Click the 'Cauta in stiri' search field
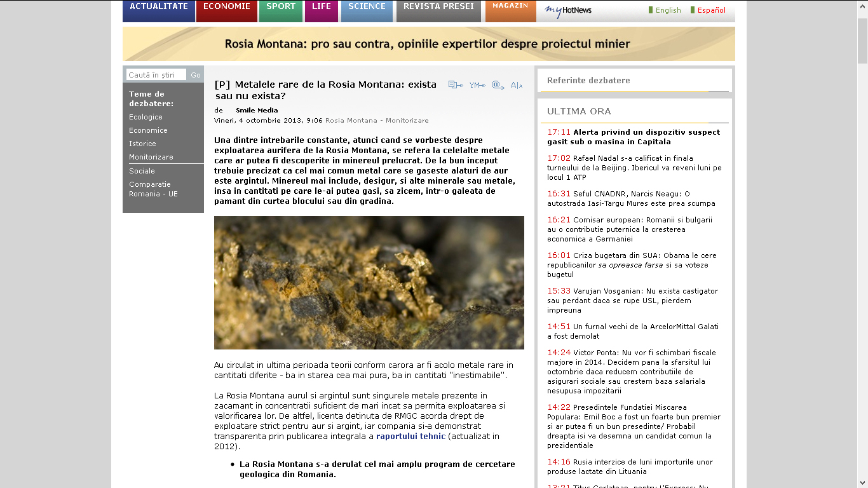 pyautogui.click(x=156, y=75)
